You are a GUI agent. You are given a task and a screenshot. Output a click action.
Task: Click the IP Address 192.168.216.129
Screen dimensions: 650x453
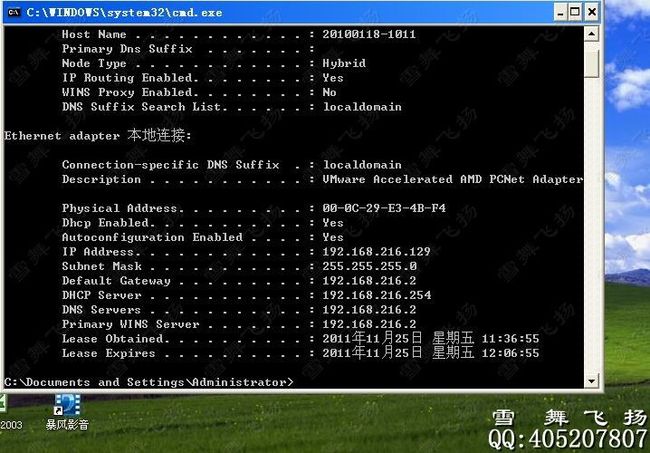tap(376, 252)
